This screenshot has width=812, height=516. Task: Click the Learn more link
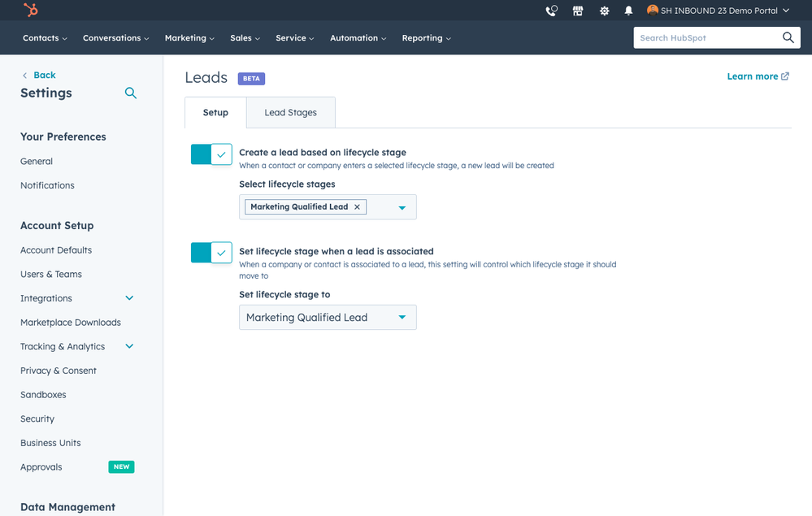click(x=758, y=76)
